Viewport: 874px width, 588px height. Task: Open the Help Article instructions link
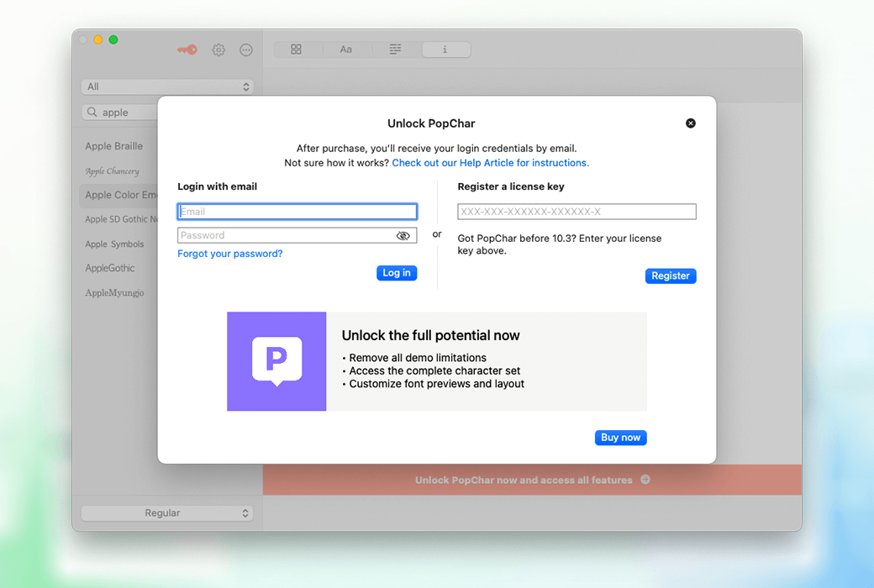[490, 163]
